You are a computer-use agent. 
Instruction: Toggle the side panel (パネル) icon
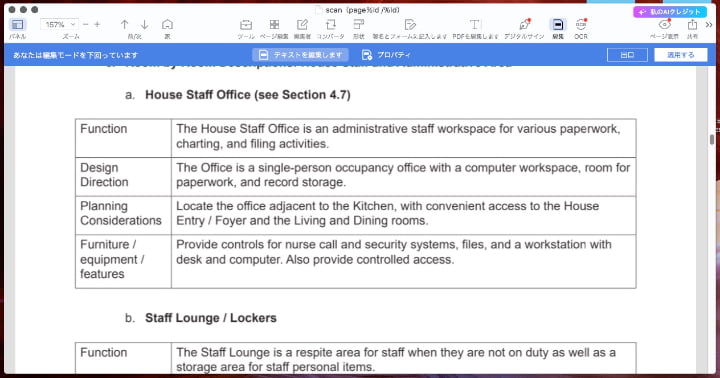17,24
